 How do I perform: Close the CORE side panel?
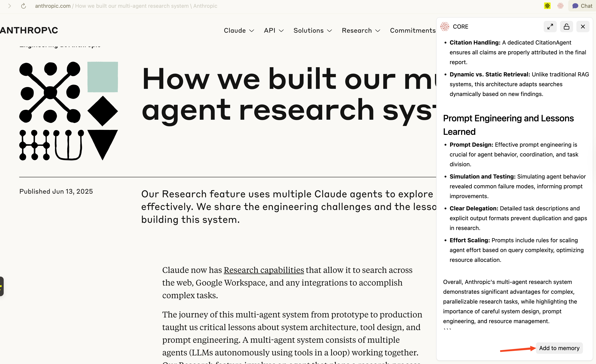(583, 27)
